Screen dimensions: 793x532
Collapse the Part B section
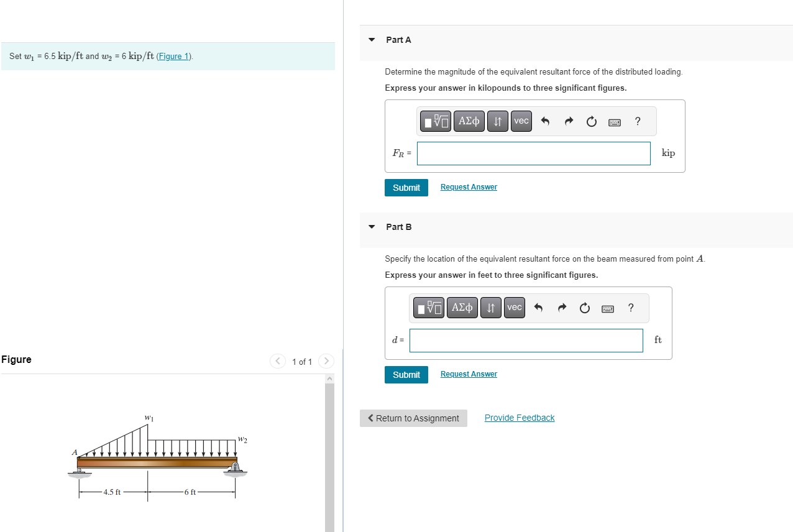[x=371, y=226]
